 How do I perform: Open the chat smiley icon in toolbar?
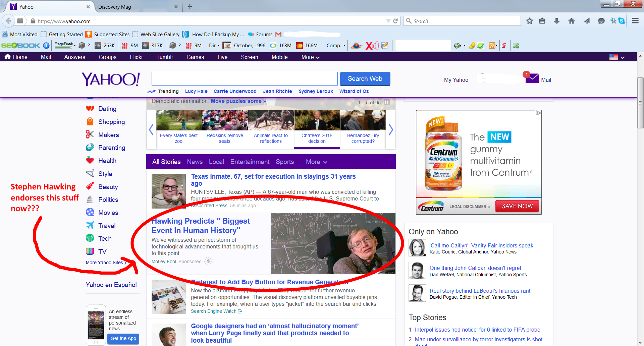601,21
